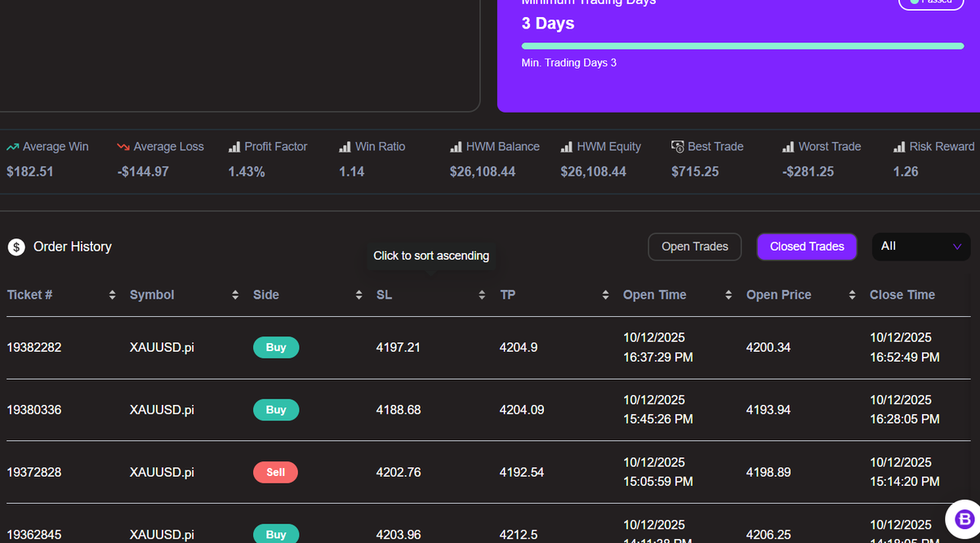Select ticket number 19362845

34,535
